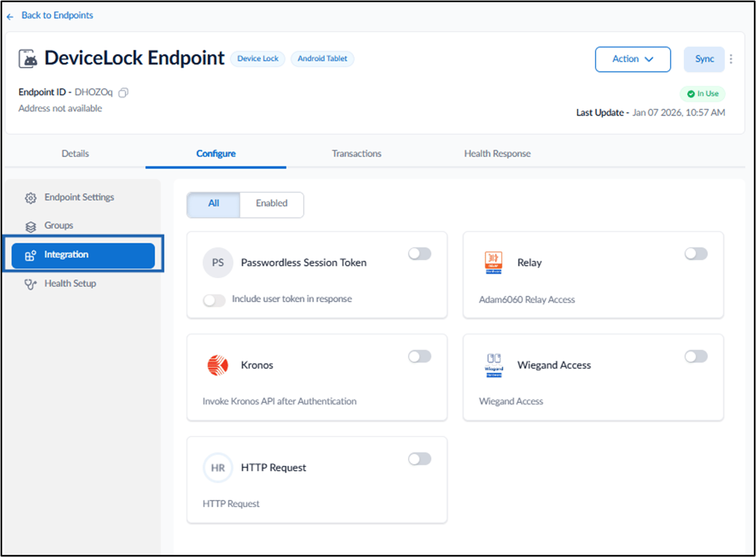Go to the Health Response tab
This screenshot has width=756, height=557.
point(497,154)
